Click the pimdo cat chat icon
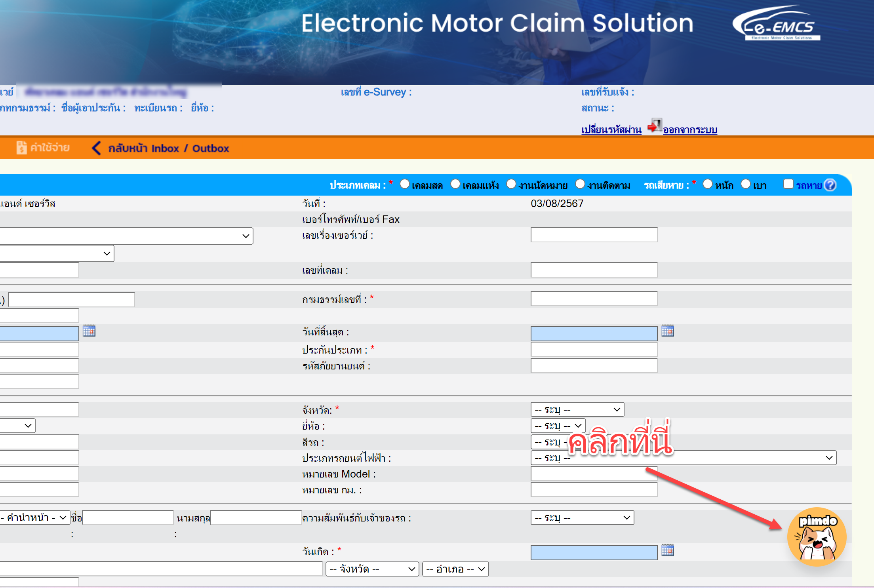 point(817,537)
